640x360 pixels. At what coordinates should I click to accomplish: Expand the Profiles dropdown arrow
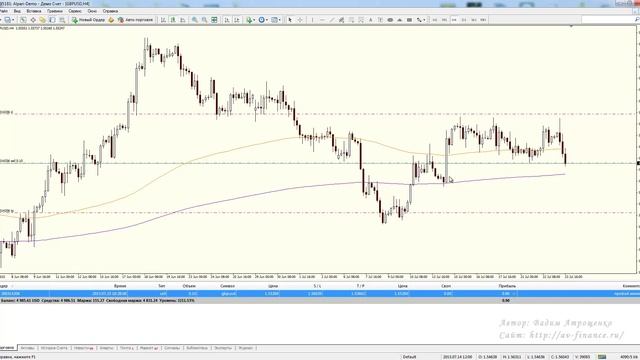[13, 20]
